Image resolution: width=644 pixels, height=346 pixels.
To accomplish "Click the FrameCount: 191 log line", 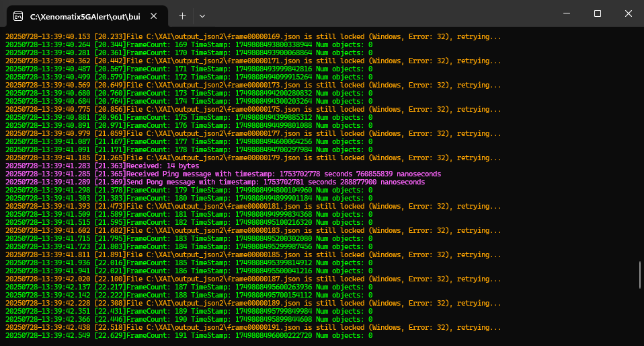I will point(188,335).
